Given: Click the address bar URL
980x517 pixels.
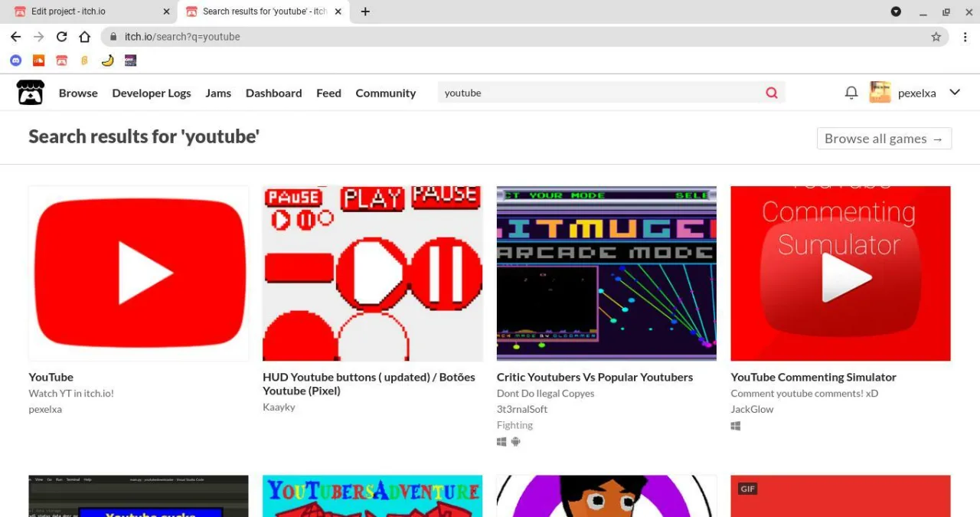Looking at the screenshot, I should [x=182, y=37].
